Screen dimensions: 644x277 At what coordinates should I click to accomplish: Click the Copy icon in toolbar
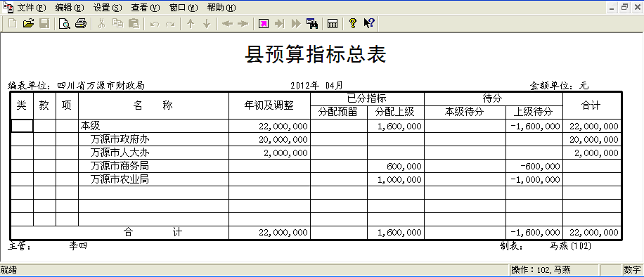coord(118,23)
